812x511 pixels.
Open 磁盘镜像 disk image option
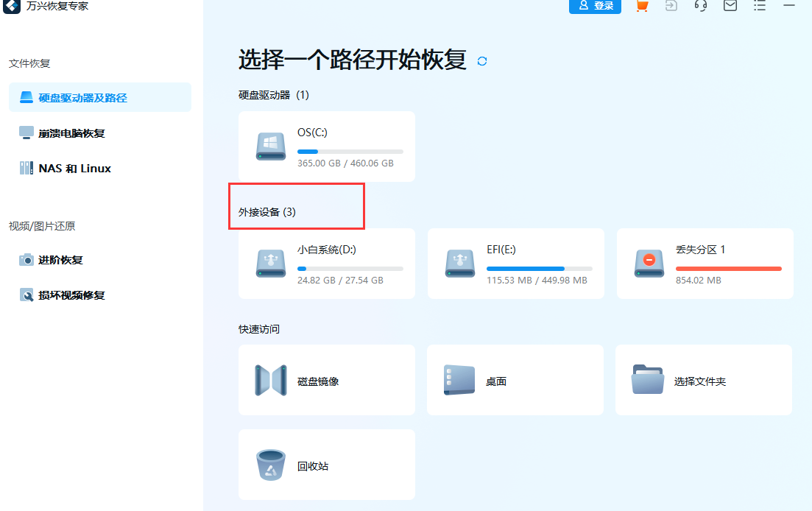pos(326,380)
